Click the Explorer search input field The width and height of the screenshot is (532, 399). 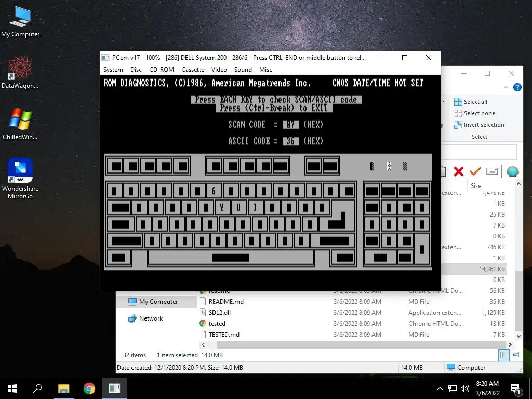pos(478,152)
